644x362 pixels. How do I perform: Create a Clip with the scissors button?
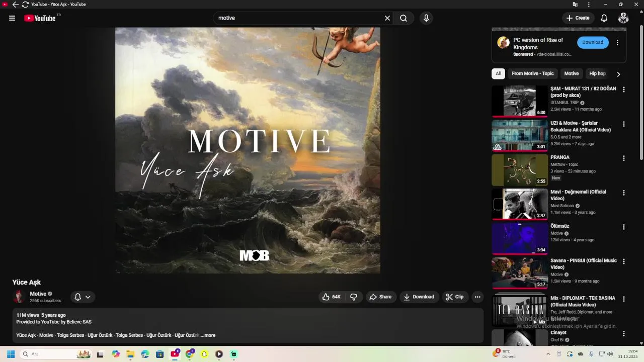pyautogui.click(x=455, y=297)
